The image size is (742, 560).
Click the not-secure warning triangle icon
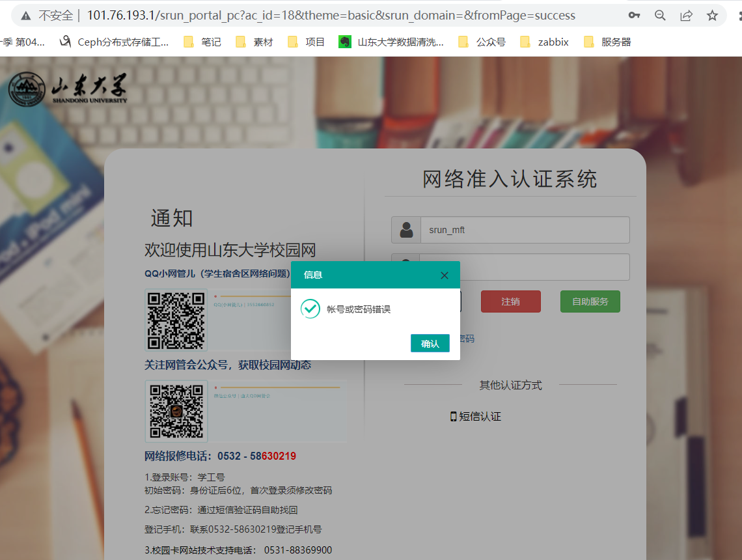(26, 16)
